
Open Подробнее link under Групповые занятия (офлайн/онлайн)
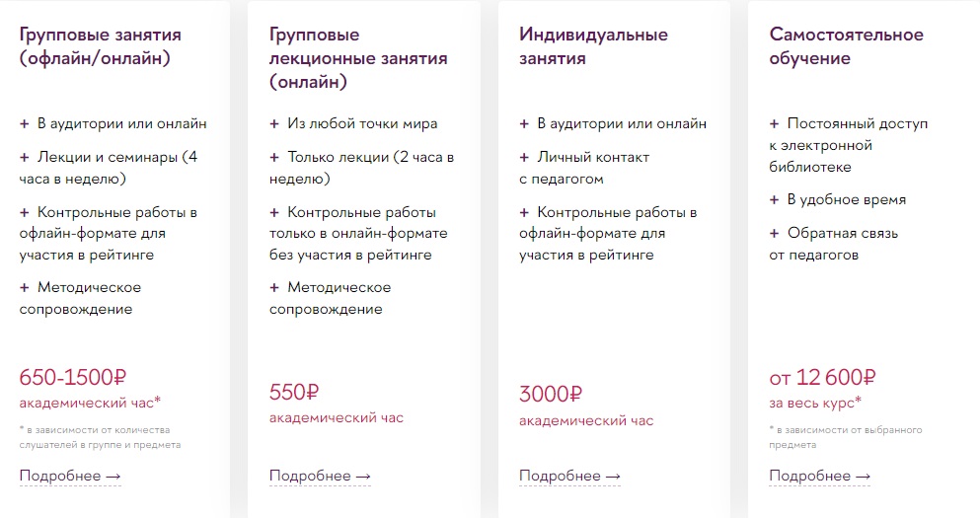70,477
